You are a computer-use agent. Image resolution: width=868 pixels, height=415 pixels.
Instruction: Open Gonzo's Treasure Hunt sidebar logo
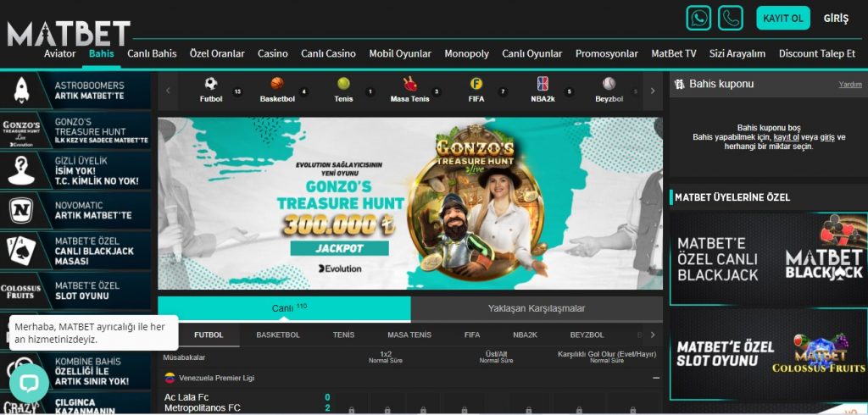[x=21, y=131]
